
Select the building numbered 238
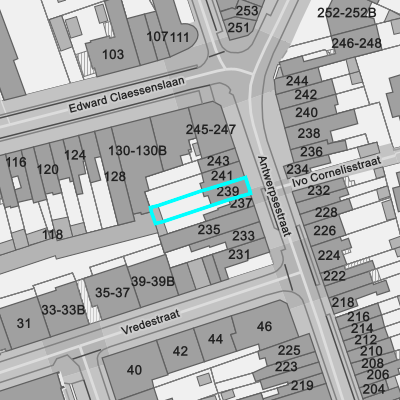coord(309,133)
